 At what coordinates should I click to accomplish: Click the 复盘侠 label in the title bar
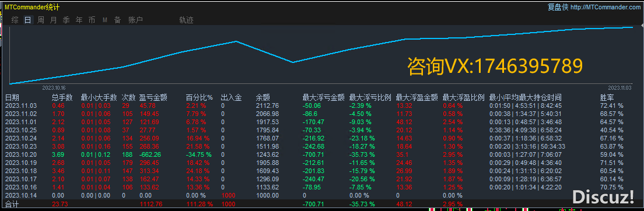click(558, 7)
